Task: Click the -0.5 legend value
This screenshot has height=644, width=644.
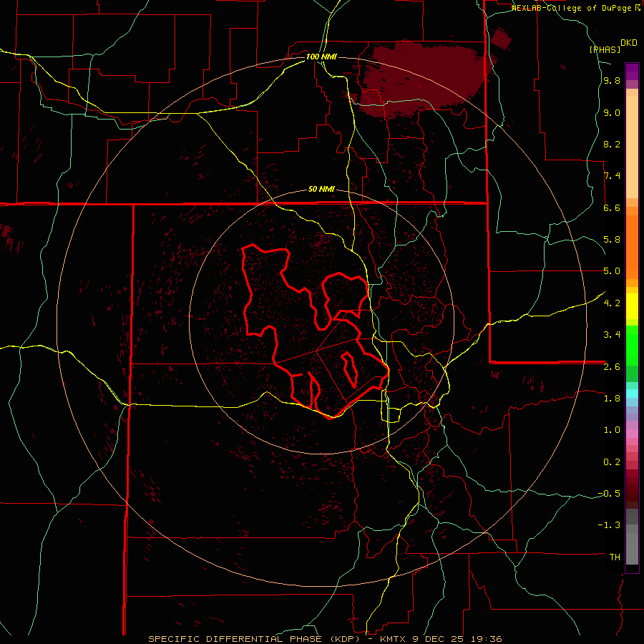Action: click(609, 493)
